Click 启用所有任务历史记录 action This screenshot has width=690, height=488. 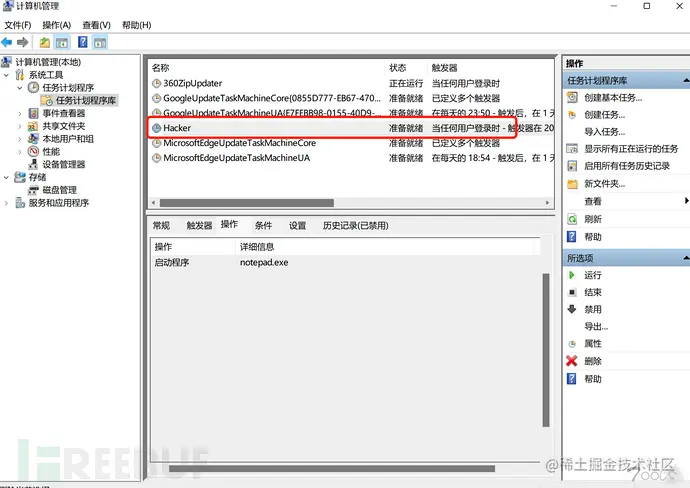pyautogui.click(x=627, y=166)
